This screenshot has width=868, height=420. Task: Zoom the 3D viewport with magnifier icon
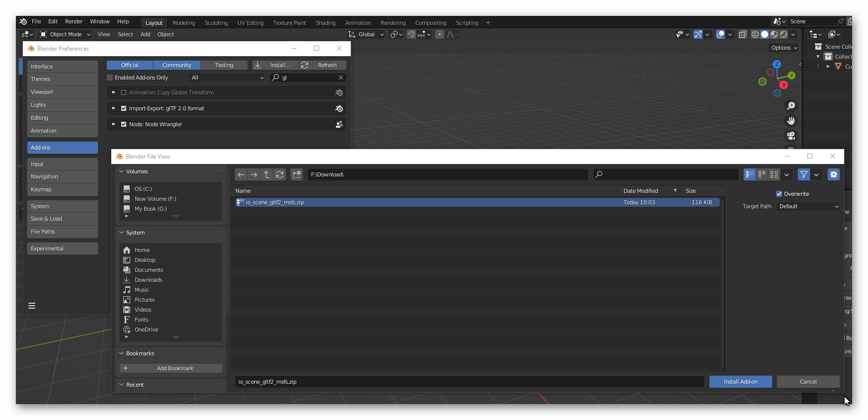click(791, 106)
